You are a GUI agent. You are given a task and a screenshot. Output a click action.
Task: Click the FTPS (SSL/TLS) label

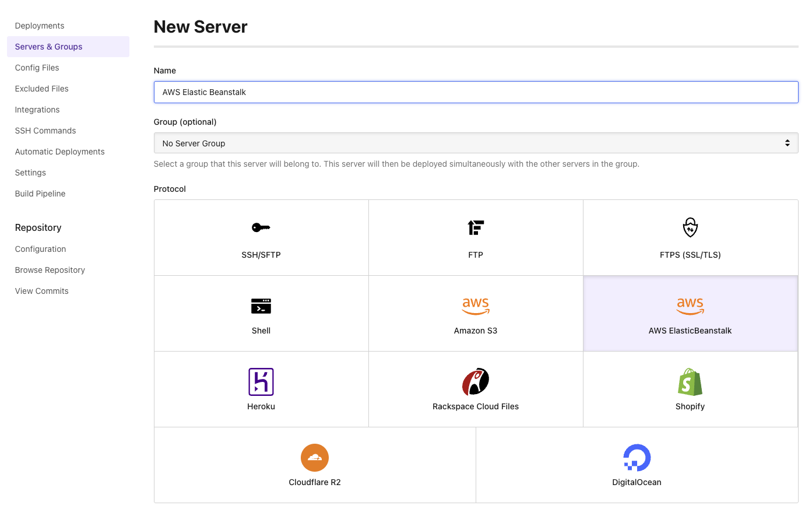[690, 255]
